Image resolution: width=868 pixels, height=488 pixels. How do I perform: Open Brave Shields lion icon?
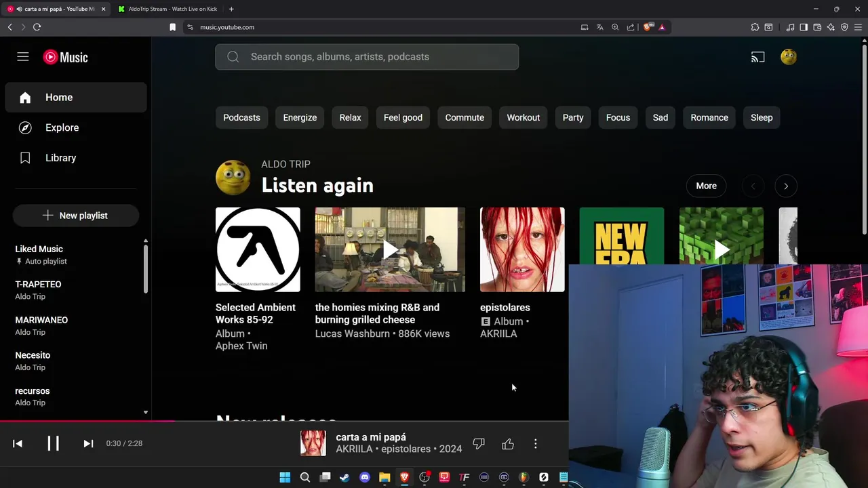(648, 27)
